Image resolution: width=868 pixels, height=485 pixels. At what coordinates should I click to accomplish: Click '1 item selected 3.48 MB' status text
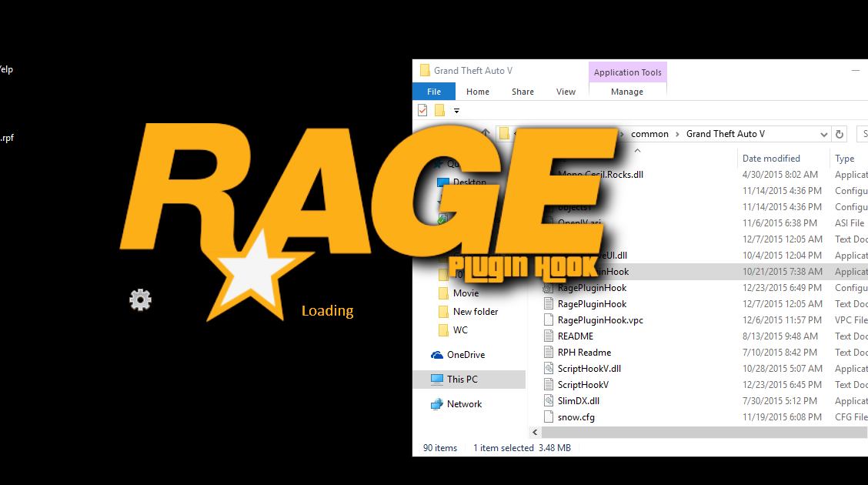522,448
